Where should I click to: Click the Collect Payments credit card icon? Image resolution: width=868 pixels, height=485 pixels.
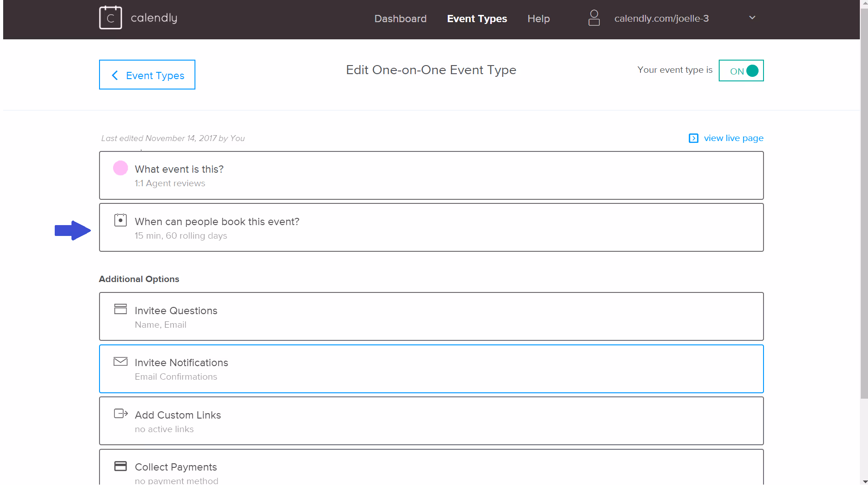coord(120,466)
